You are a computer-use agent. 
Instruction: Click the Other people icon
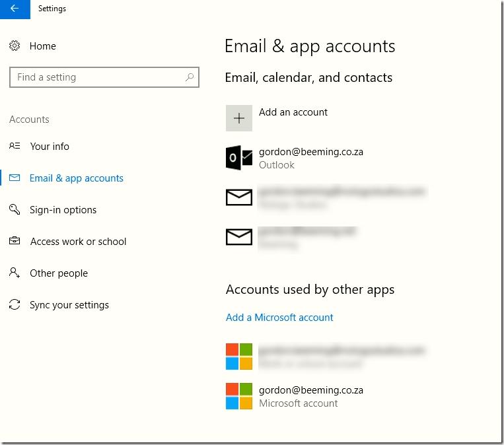click(x=15, y=273)
